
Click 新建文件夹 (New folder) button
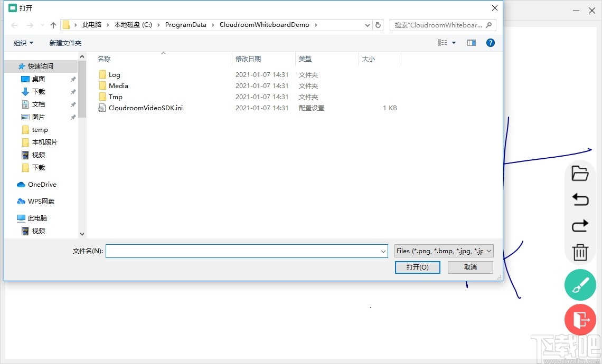(x=65, y=43)
